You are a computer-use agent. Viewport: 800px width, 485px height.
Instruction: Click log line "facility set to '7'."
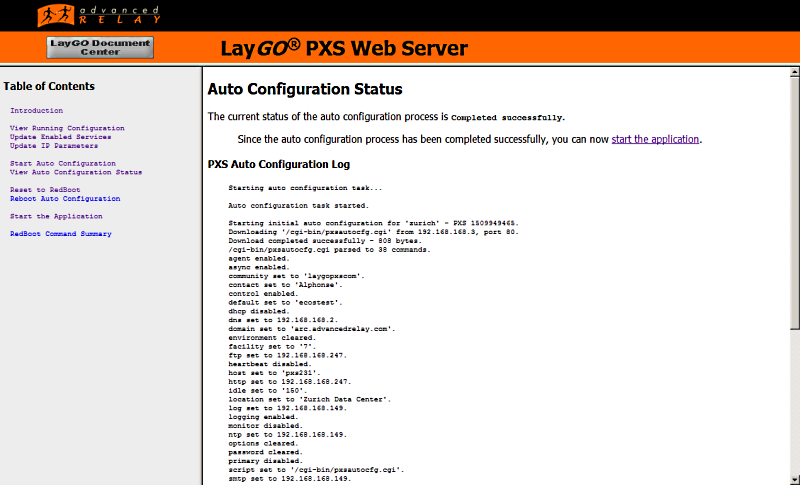coord(272,346)
